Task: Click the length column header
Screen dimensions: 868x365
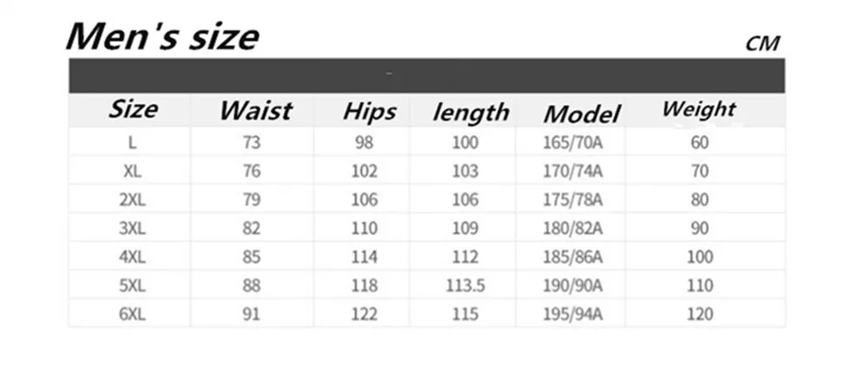Action: pos(470,112)
